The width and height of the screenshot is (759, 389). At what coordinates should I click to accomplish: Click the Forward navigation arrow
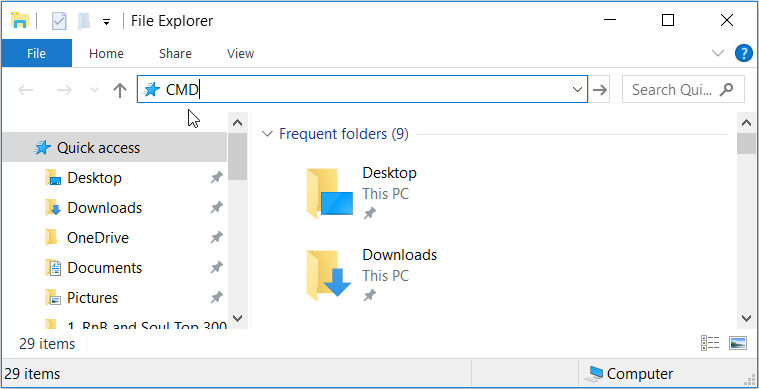[x=64, y=90]
